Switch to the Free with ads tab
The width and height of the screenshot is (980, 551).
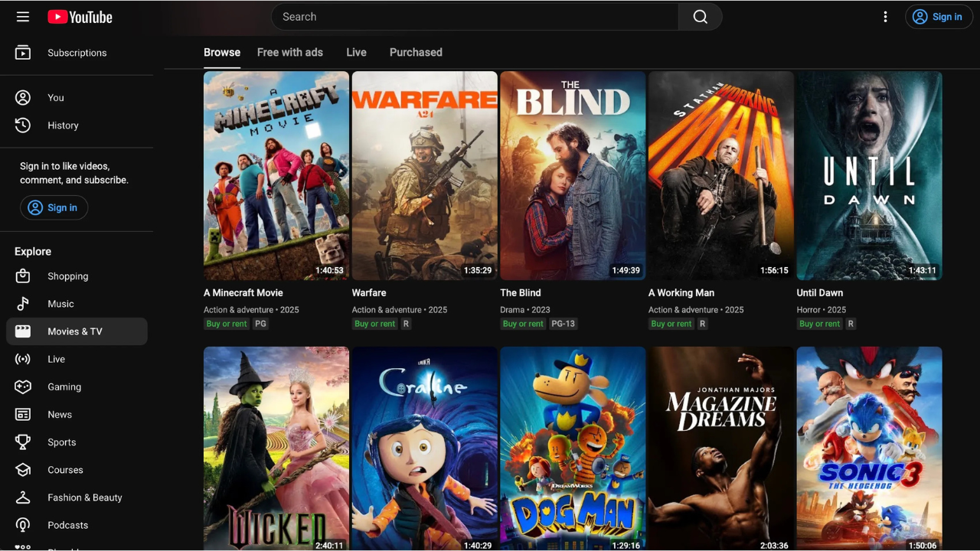coord(290,52)
